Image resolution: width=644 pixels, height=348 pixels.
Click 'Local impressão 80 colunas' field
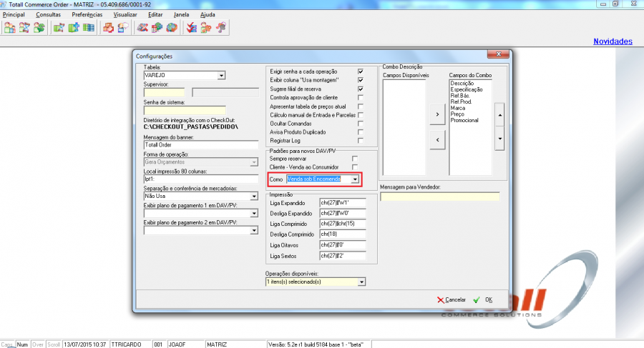point(201,179)
